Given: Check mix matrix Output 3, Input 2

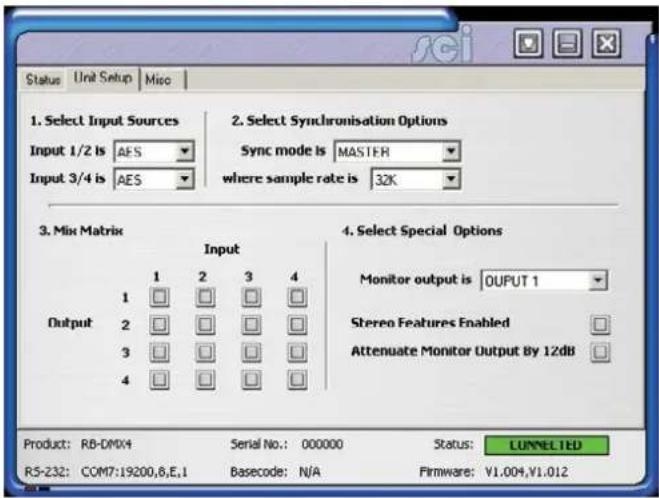Looking at the screenshot, I should pos(205,352).
